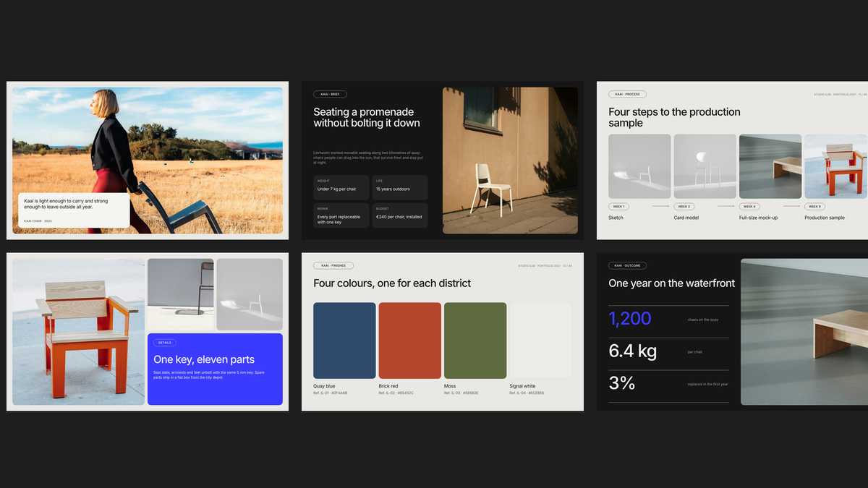This screenshot has width=868, height=488.
Task: Click the 'Quay blue' colour name
Action: (x=324, y=386)
